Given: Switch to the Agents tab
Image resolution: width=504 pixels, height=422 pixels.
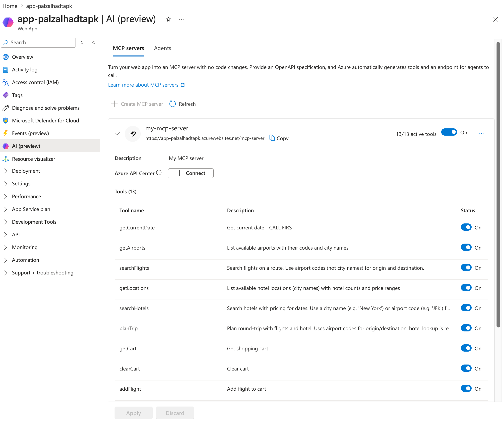Looking at the screenshot, I should [163, 48].
